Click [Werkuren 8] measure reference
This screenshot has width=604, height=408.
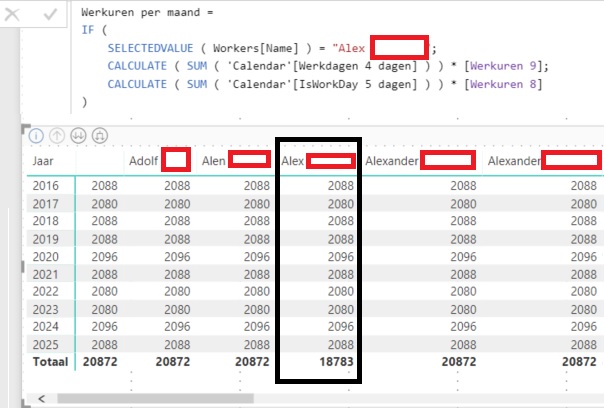pos(503,84)
